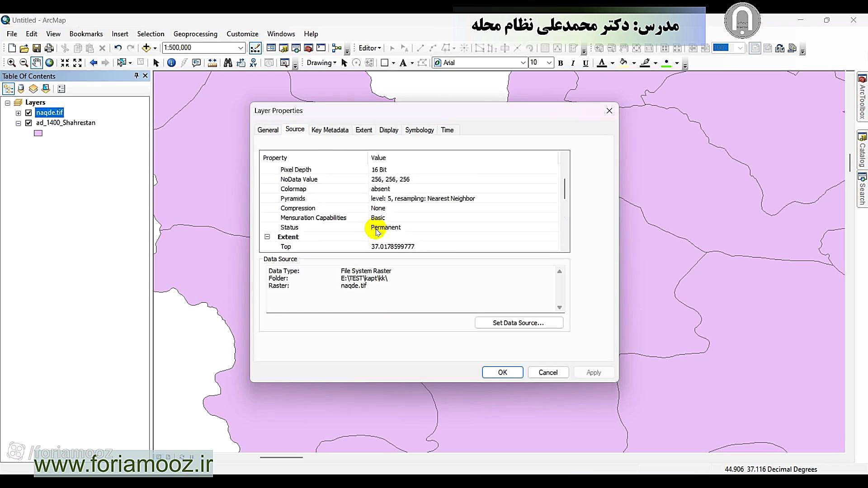Open the Editor toolbar icon
Screen dimensions: 868x488
click(x=255, y=48)
